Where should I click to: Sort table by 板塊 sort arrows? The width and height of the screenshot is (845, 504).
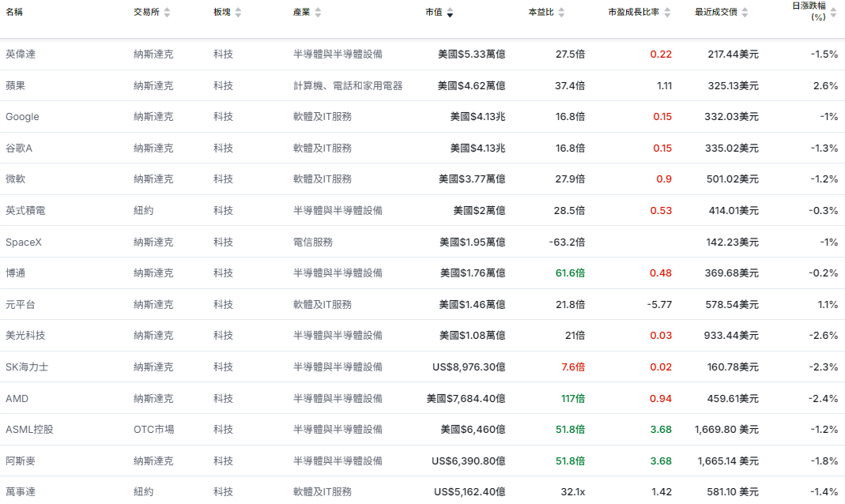[x=238, y=13]
